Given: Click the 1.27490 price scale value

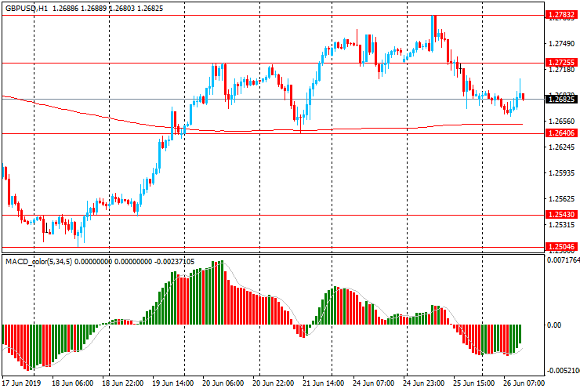Looking at the screenshot, I should tap(561, 44).
